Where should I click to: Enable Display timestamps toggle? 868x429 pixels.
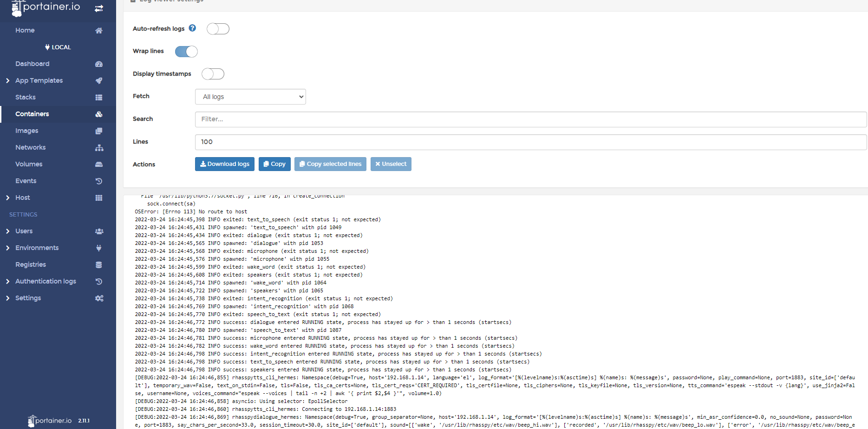click(213, 74)
